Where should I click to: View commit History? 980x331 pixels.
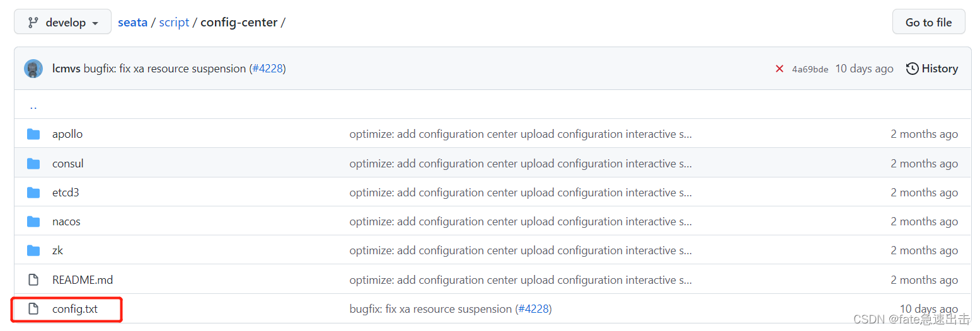coord(931,69)
